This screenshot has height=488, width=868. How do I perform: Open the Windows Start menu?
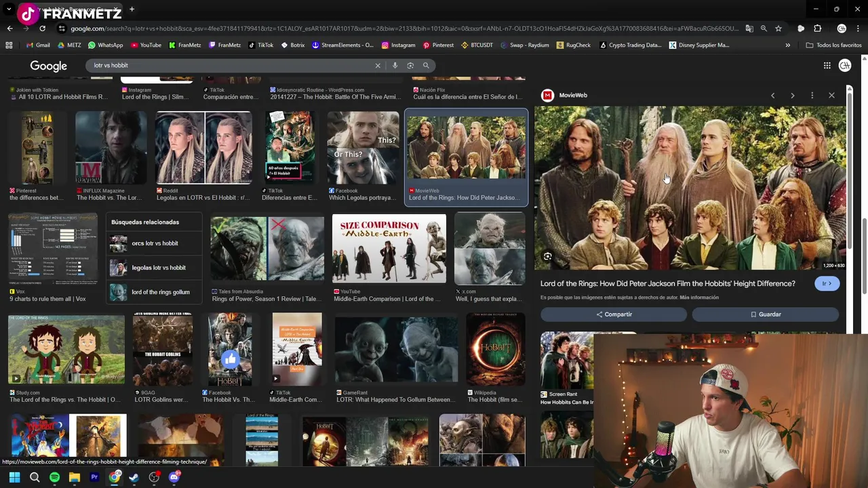14,477
